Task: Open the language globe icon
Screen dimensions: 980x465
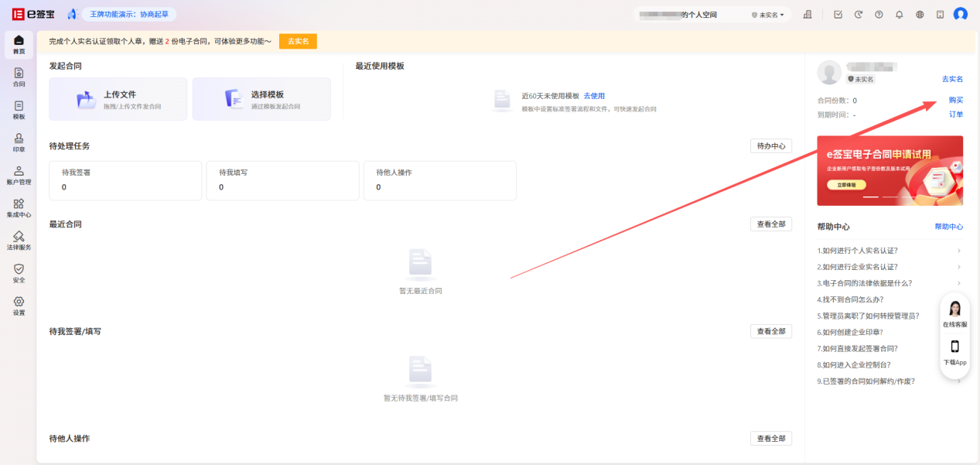Action: tap(920, 15)
